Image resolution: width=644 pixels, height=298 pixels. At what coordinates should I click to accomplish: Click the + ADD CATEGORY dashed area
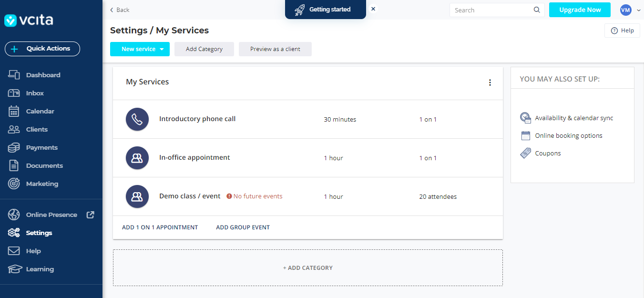pyautogui.click(x=307, y=267)
